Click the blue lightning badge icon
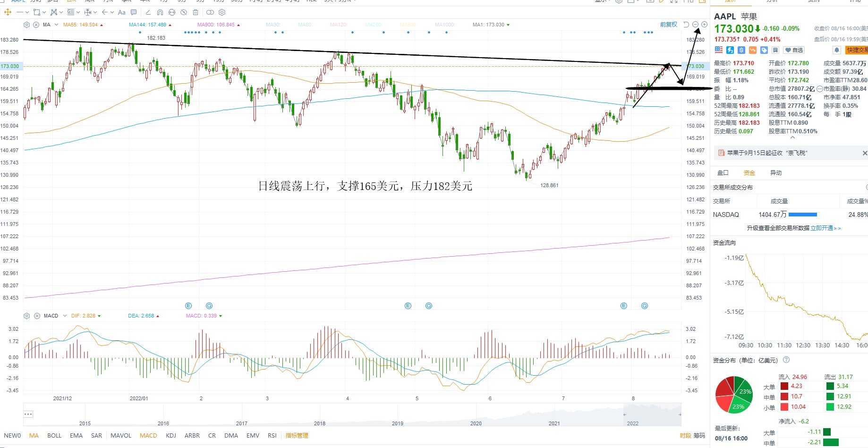 pos(730,50)
